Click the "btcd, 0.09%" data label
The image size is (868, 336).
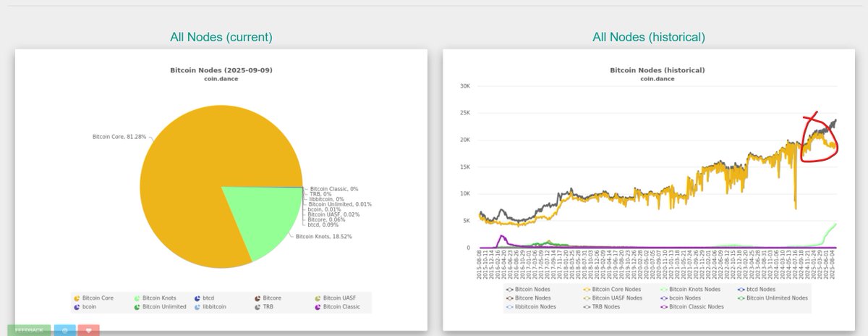tap(324, 224)
